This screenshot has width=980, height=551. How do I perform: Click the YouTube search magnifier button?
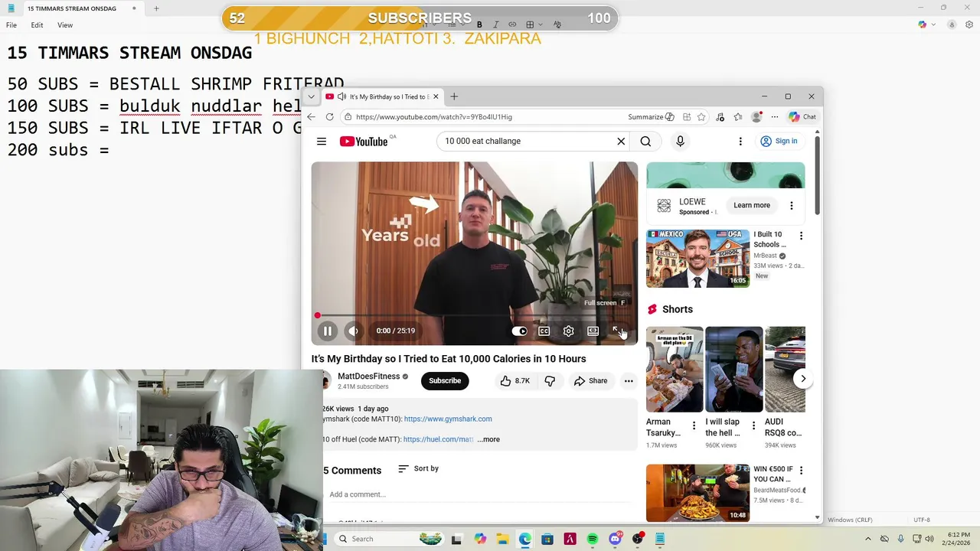[645, 141]
